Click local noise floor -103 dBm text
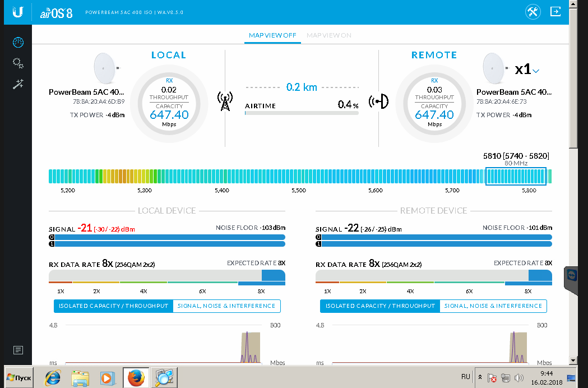 pos(251,228)
